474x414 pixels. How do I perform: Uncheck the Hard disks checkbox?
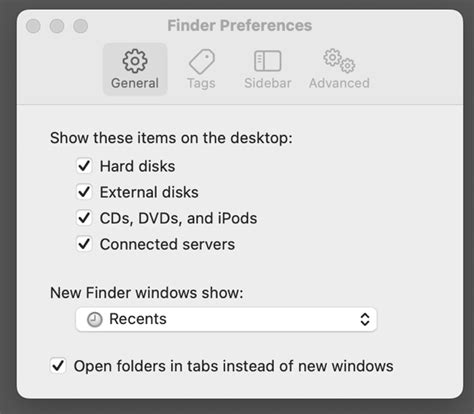[x=84, y=166]
